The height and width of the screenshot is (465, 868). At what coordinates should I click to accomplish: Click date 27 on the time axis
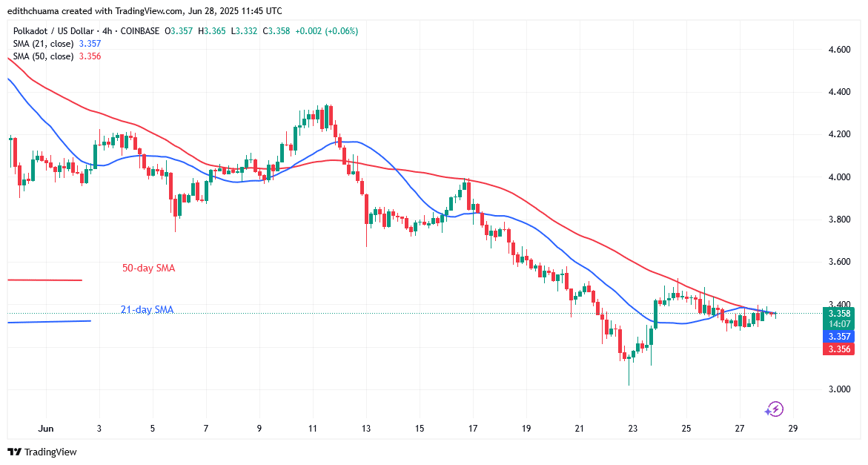(740, 429)
